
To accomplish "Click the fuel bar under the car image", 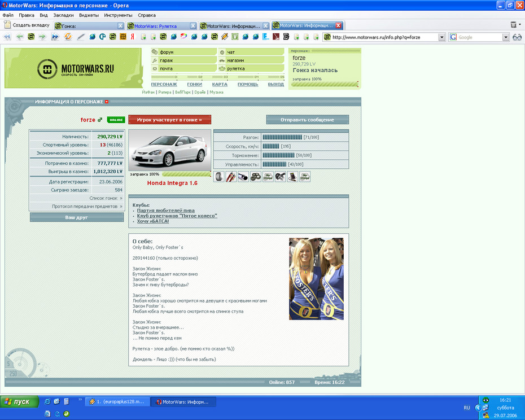I will (x=186, y=174).
